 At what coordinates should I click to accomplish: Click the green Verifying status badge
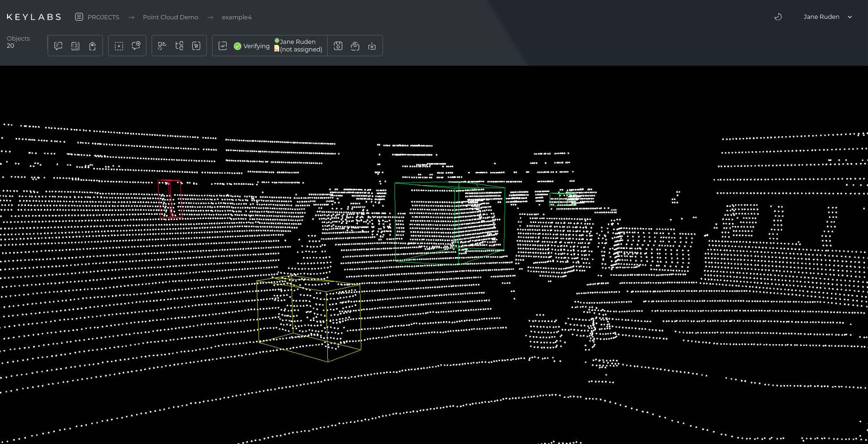[x=251, y=46]
